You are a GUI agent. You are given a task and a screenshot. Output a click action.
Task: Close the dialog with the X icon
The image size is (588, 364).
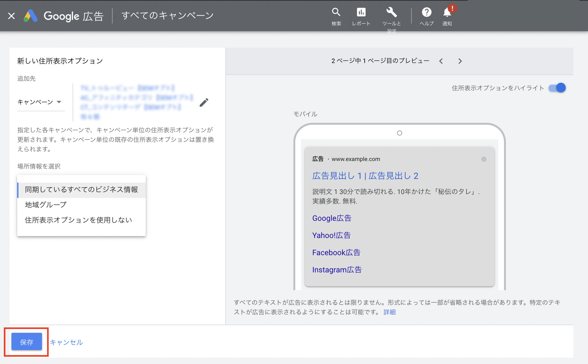pos(11,16)
